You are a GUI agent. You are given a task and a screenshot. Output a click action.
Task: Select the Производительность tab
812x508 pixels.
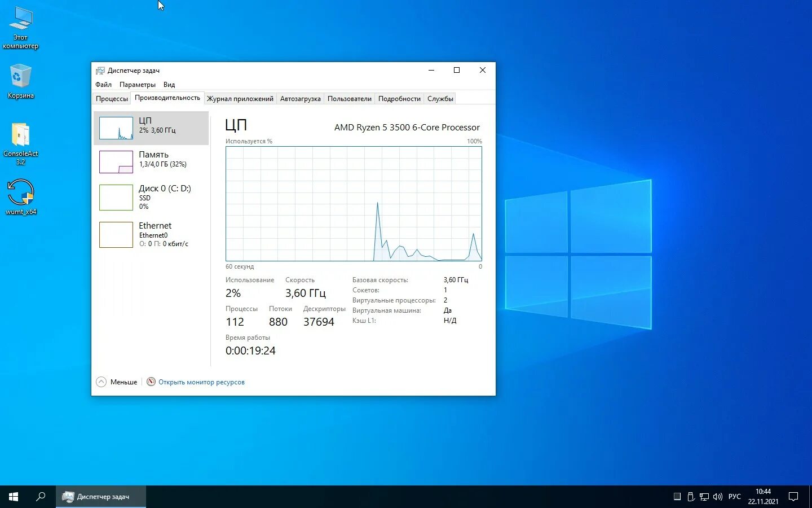click(167, 98)
